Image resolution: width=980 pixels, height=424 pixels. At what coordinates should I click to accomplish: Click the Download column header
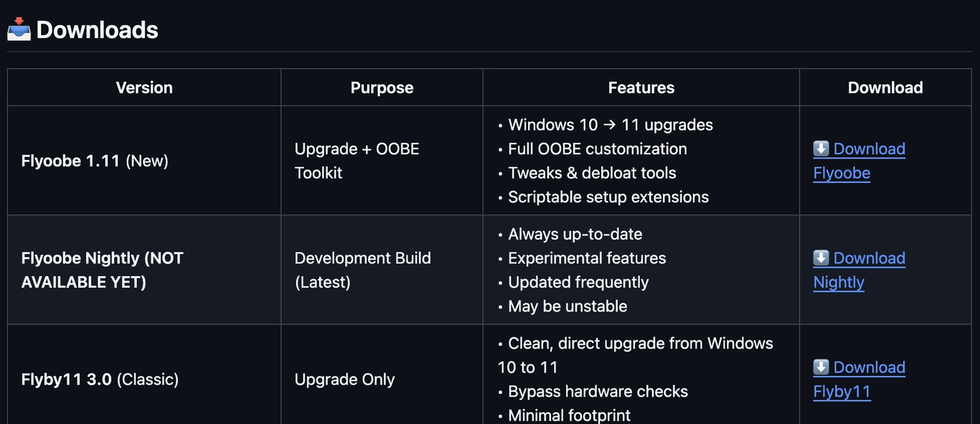click(885, 88)
